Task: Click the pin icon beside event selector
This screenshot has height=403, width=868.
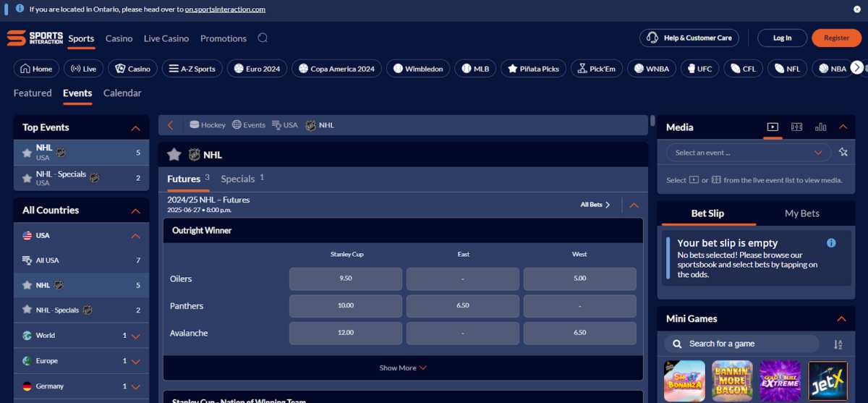Action: [843, 153]
